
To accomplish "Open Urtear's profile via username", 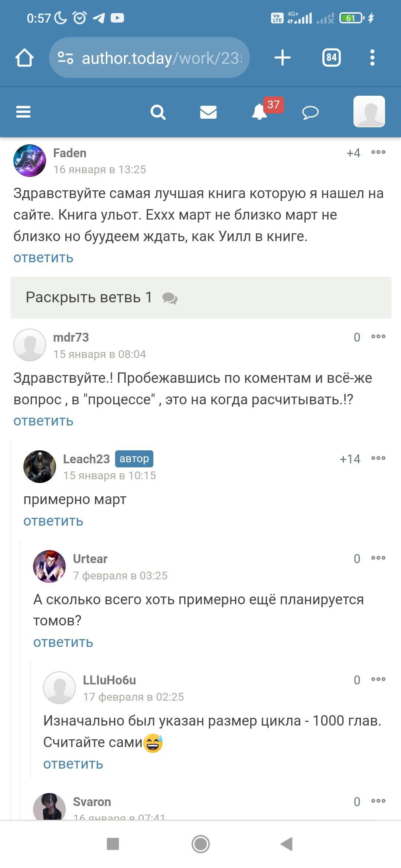I will click(90, 559).
